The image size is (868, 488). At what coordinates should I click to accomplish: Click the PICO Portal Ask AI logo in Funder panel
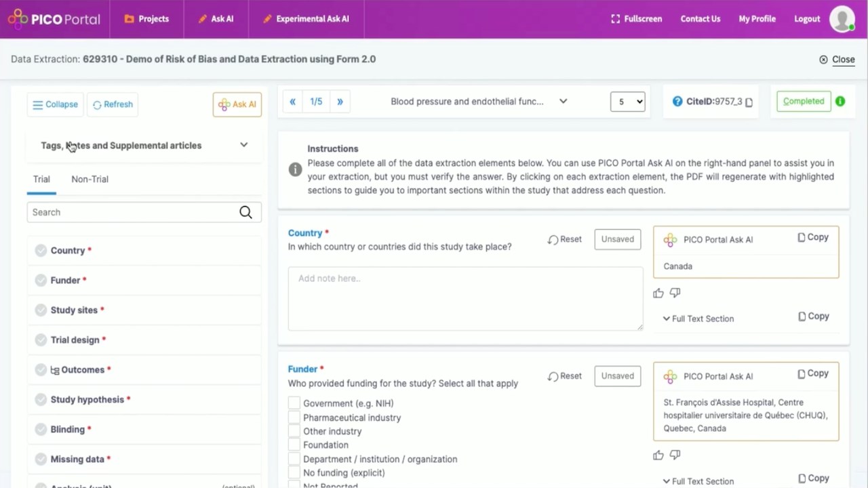pyautogui.click(x=670, y=377)
